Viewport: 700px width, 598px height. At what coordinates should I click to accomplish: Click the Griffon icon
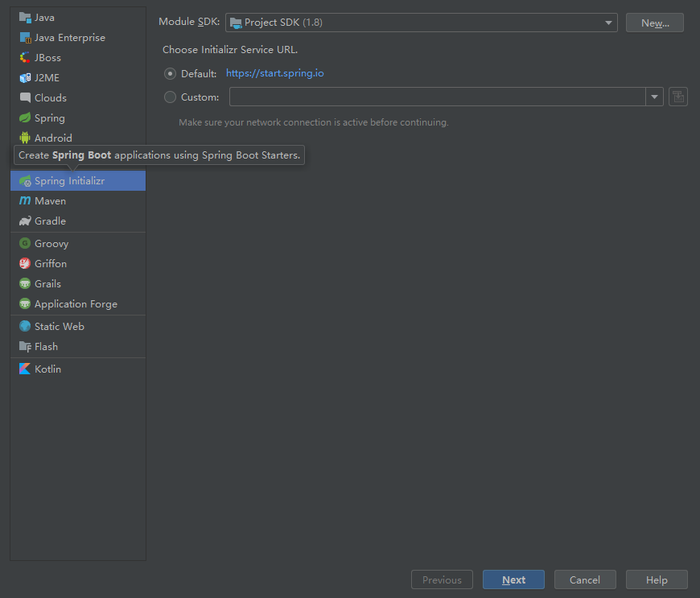[x=25, y=263]
